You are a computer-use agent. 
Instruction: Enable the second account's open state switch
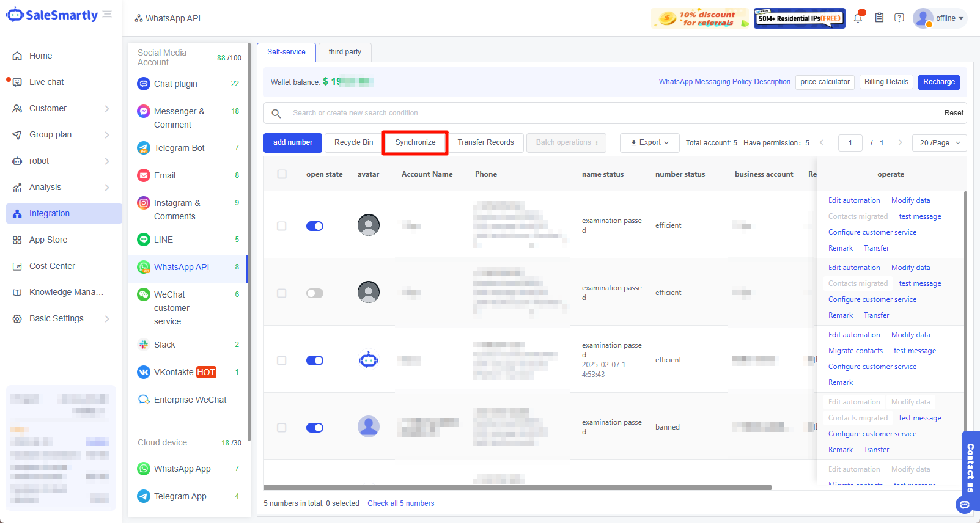(x=315, y=293)
